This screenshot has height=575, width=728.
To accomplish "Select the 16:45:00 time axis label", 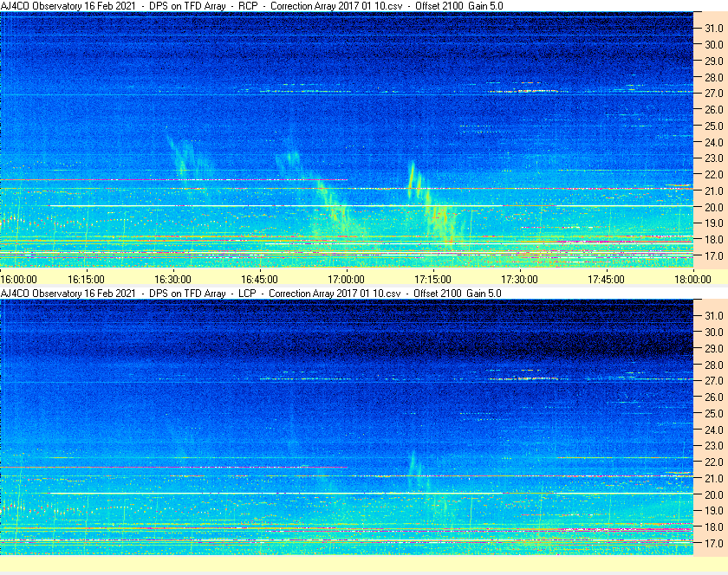I will (x=259, y=280).
